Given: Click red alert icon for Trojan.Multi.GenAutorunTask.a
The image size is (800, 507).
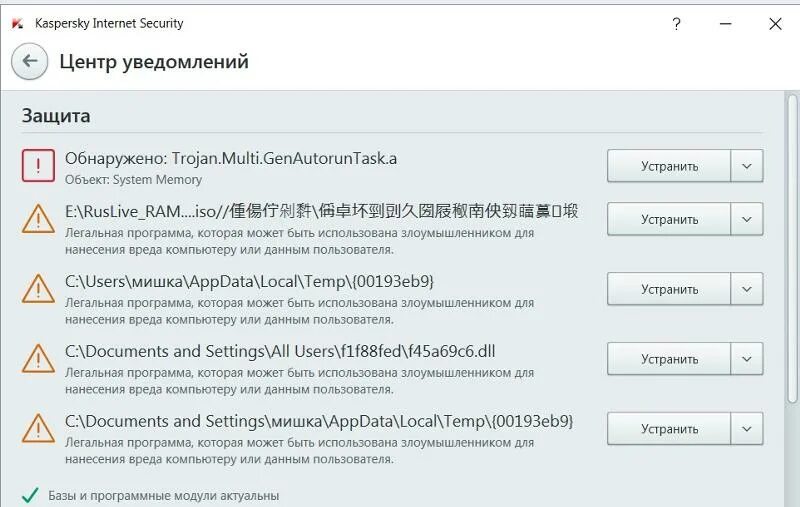Looking at the screenshot, I should [38, 165].
